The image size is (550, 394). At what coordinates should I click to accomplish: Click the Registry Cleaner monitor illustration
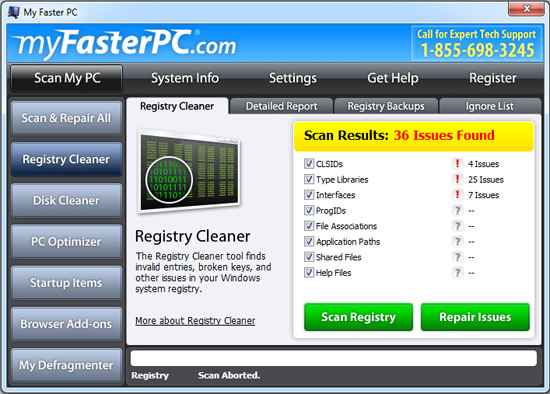189,173
